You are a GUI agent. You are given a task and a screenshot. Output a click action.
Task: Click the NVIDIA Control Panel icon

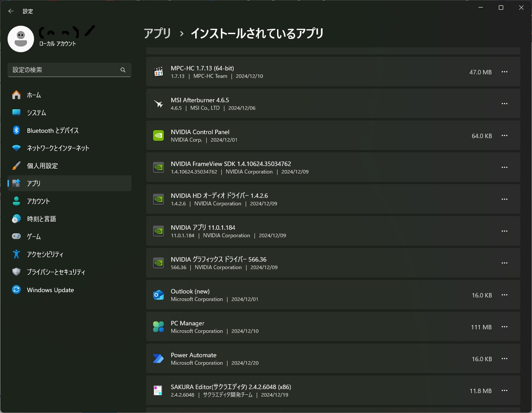point(158,135)
